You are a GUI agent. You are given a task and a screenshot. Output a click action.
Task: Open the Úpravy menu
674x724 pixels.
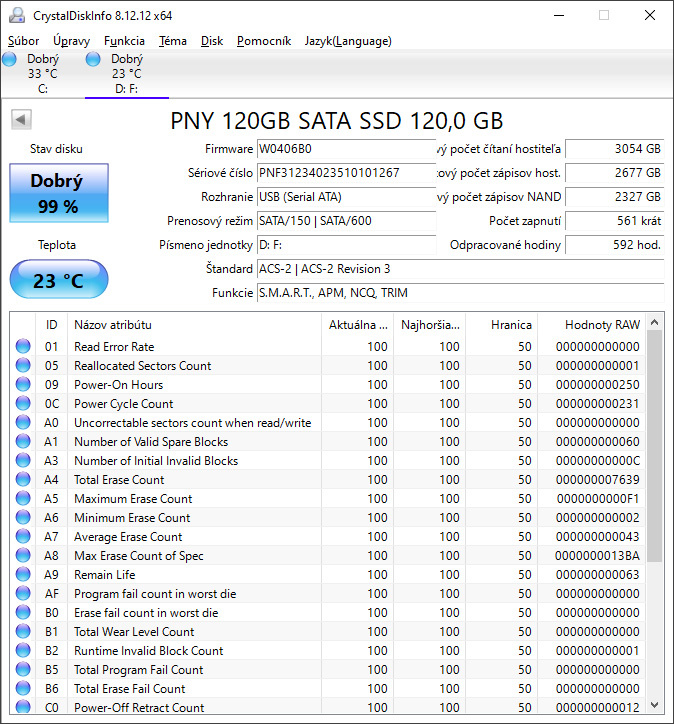pyautogui.click(x=71, y=41)
